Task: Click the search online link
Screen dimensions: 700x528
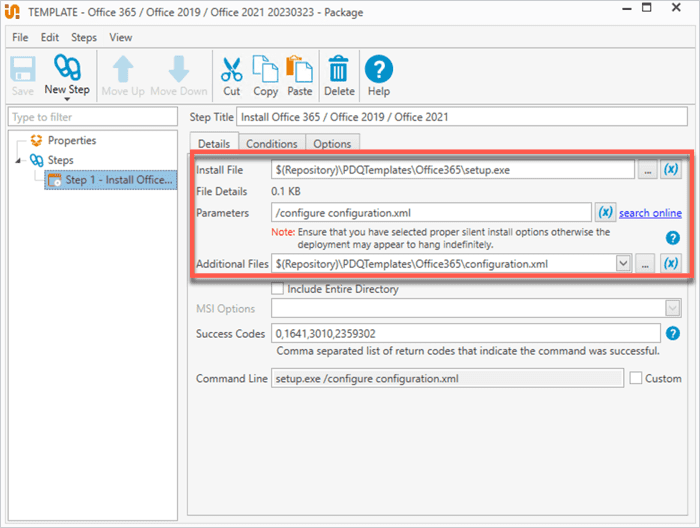Action: 650,213
